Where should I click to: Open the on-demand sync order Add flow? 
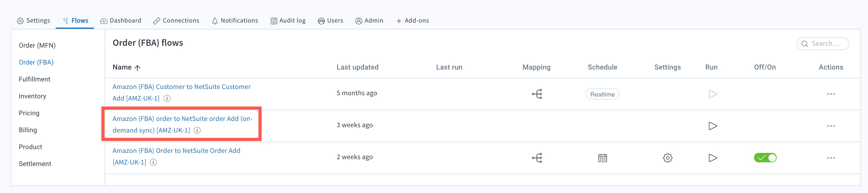coord(182,124)
